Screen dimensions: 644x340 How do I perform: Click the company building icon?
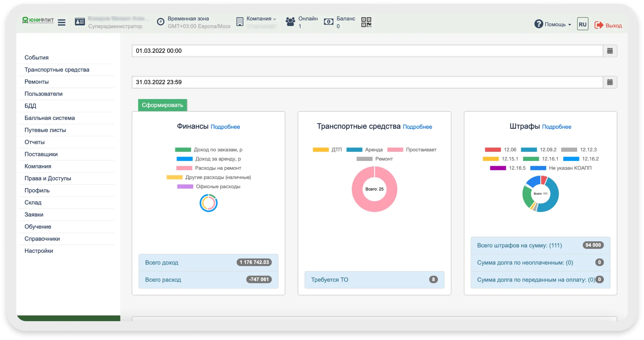pyautogui.click(x=239, y=22)
